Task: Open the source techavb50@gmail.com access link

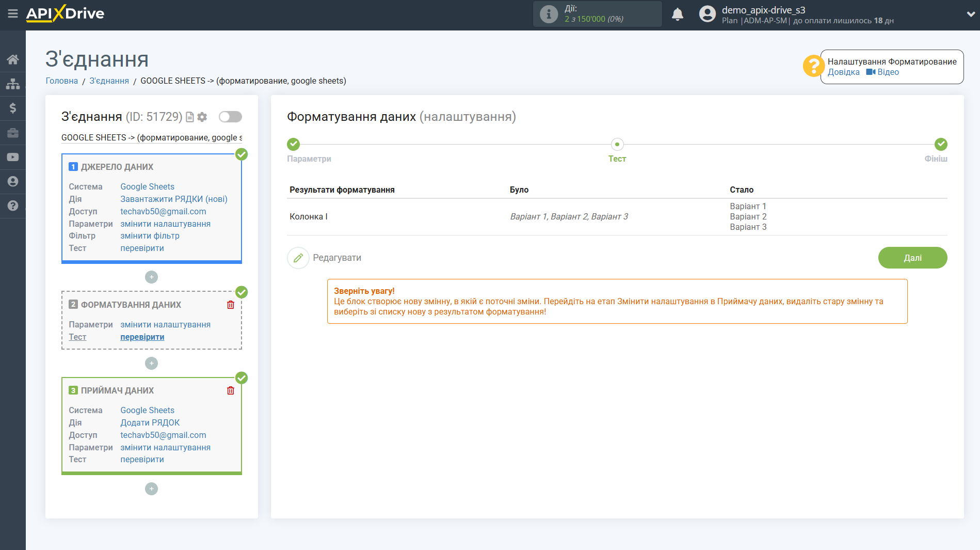Action: 163,211
